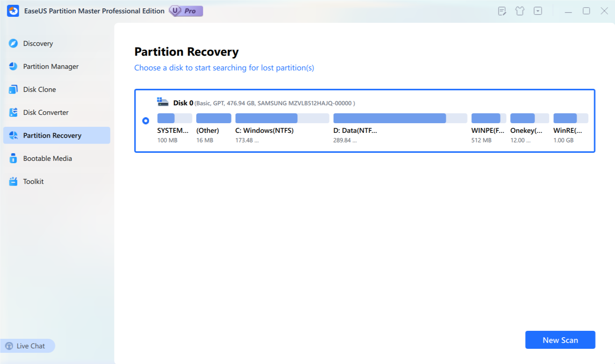
Task: Switch to the Disk Converter section
Action: coord(56,112)
